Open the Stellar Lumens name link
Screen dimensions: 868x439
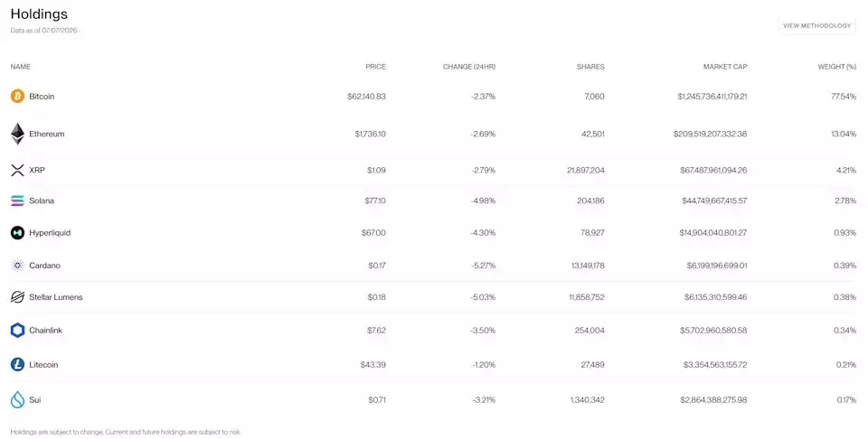click(x=56, y=297)
